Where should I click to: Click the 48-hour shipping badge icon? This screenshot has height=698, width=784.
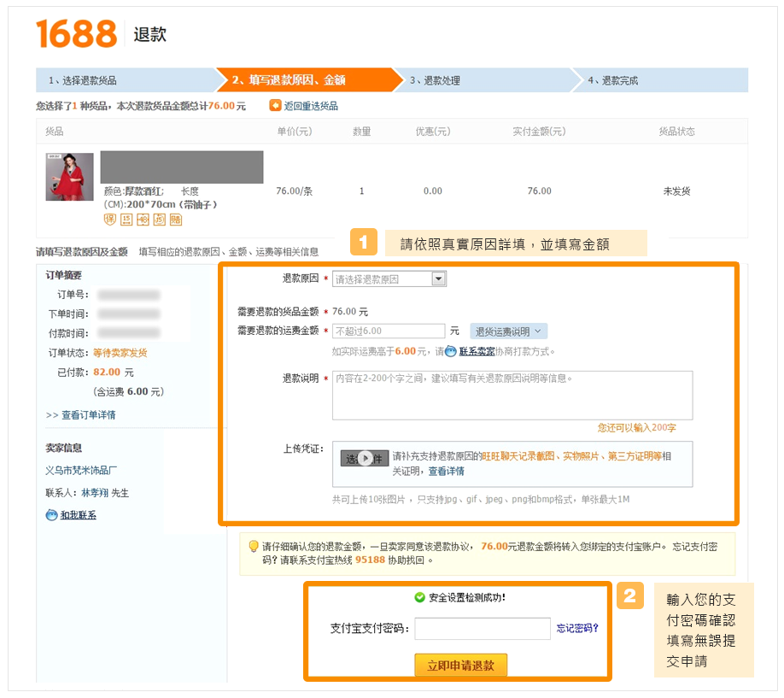[x=143, y=220]
